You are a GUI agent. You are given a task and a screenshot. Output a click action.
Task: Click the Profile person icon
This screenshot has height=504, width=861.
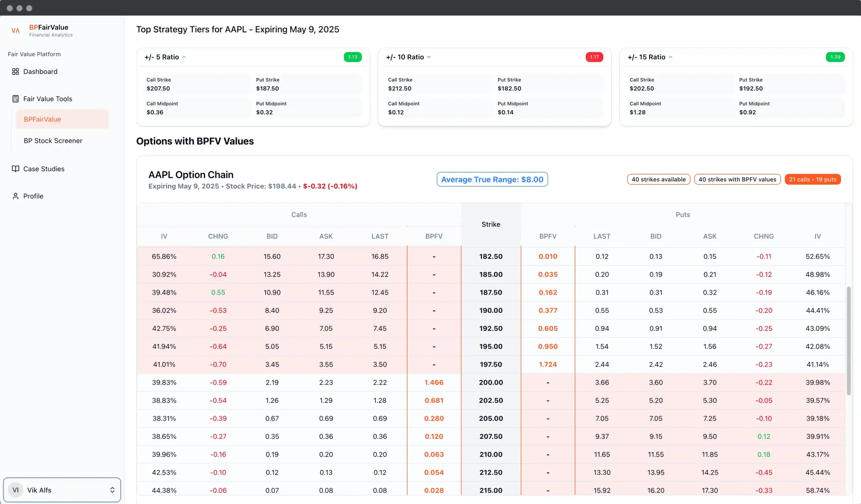[x=16, y=196]
